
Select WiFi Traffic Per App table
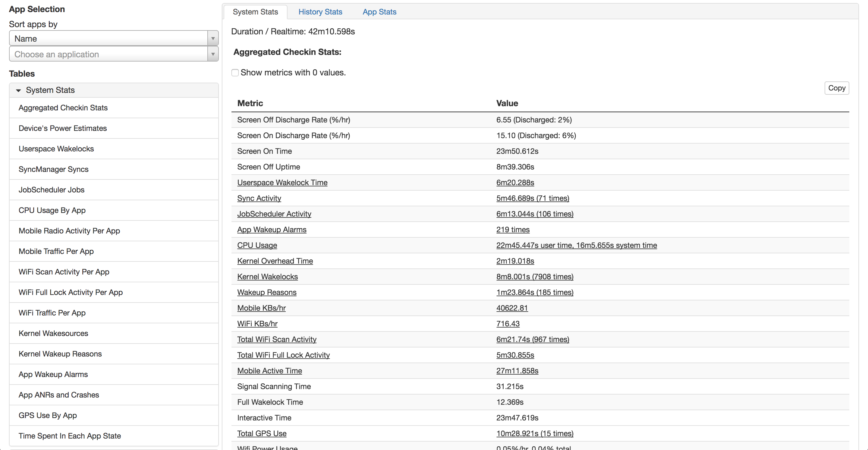point(52,312)
